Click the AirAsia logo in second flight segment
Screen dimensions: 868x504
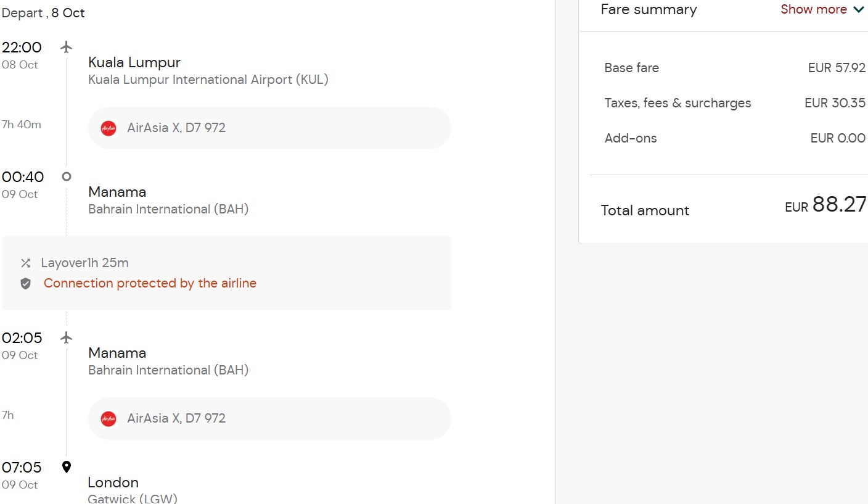pos(108,419)
